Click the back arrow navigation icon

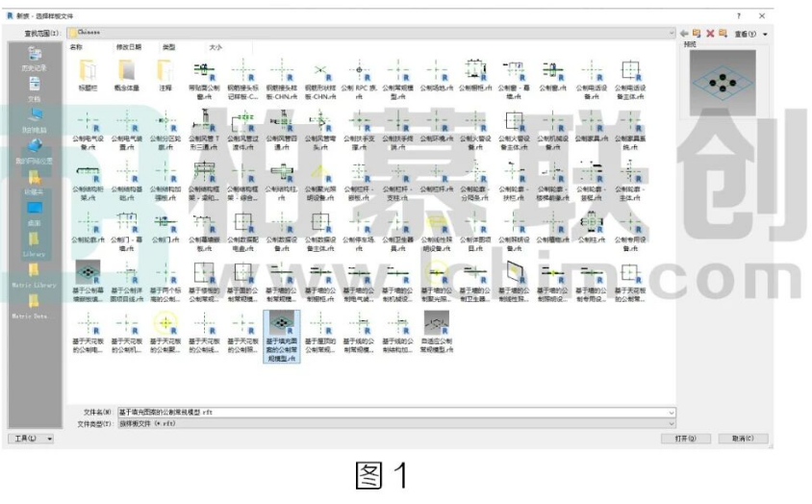click(684, 34)
